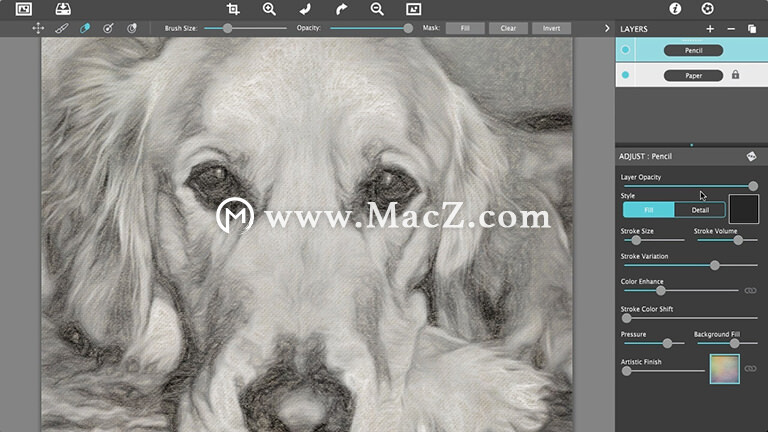Viewport: 768px width, 432px height.
Task: Click the Color Enhance slider handle
Action: click(661, 291)
